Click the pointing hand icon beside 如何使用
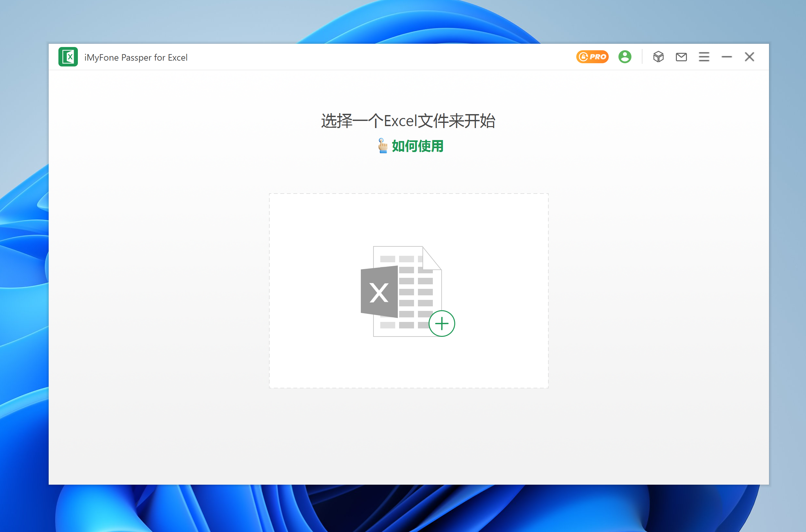 383,146
